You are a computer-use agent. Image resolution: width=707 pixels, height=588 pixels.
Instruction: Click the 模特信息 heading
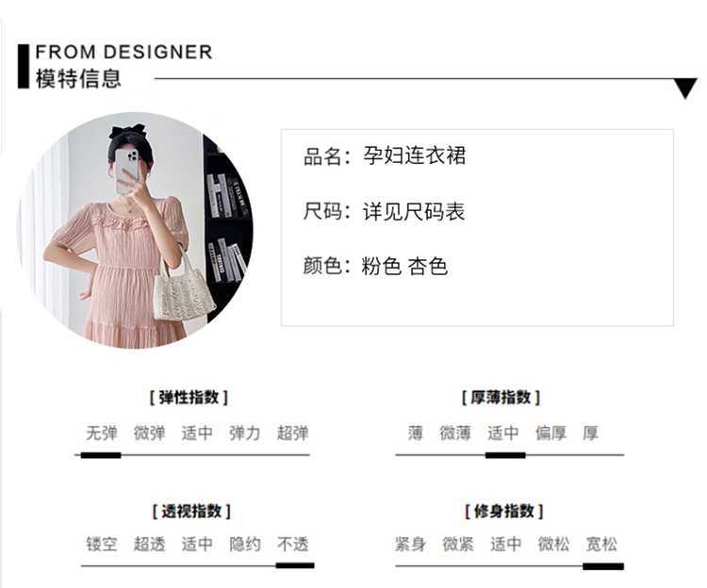[78, 78]
